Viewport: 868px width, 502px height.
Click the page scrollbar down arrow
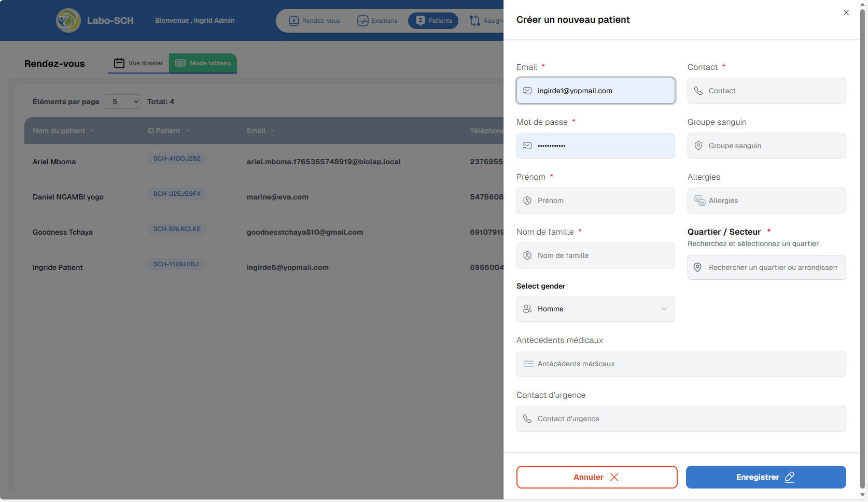(x=863, y=495)
